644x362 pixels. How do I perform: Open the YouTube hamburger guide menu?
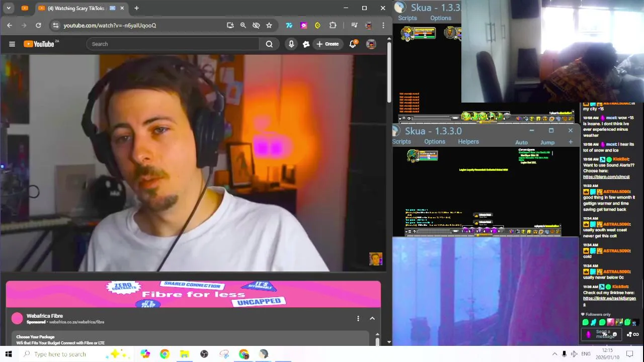click(x=12, y=44)
